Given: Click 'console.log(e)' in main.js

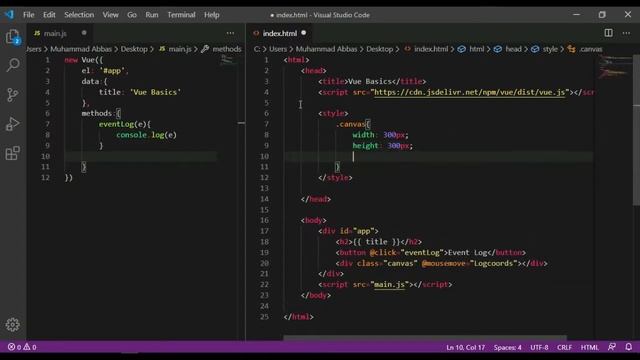Looking at the screenshot, I should tap(146, 135).
